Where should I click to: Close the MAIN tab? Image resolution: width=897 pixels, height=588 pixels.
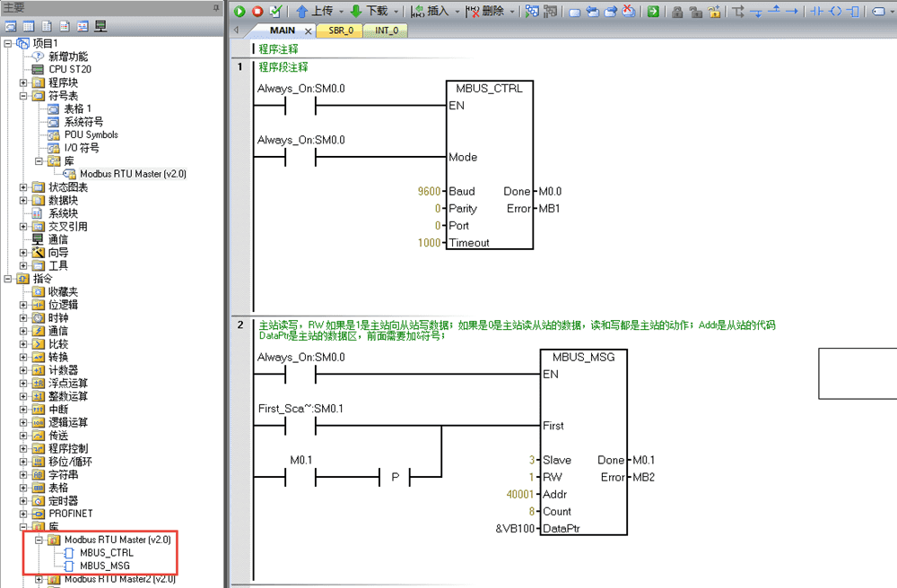pos(309,30)
